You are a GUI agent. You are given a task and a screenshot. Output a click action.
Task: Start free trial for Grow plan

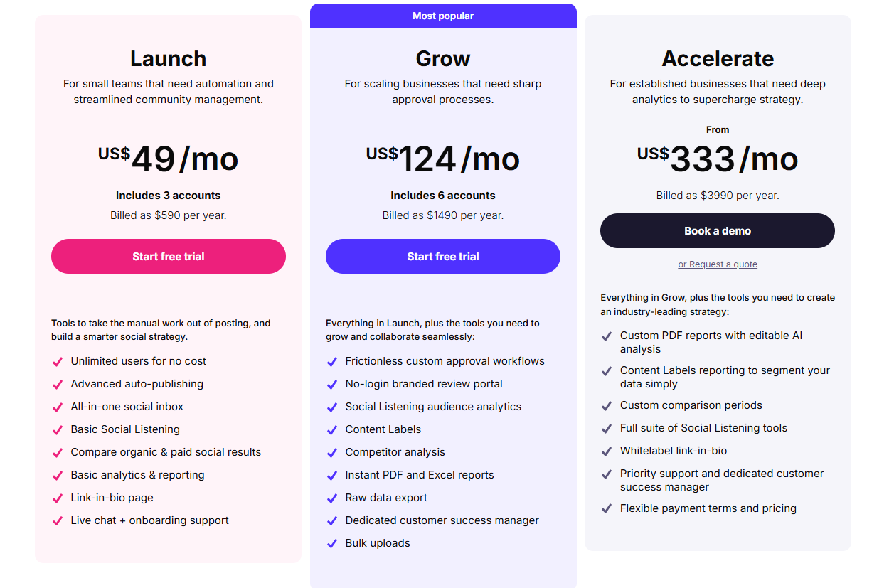pos(443,257)
